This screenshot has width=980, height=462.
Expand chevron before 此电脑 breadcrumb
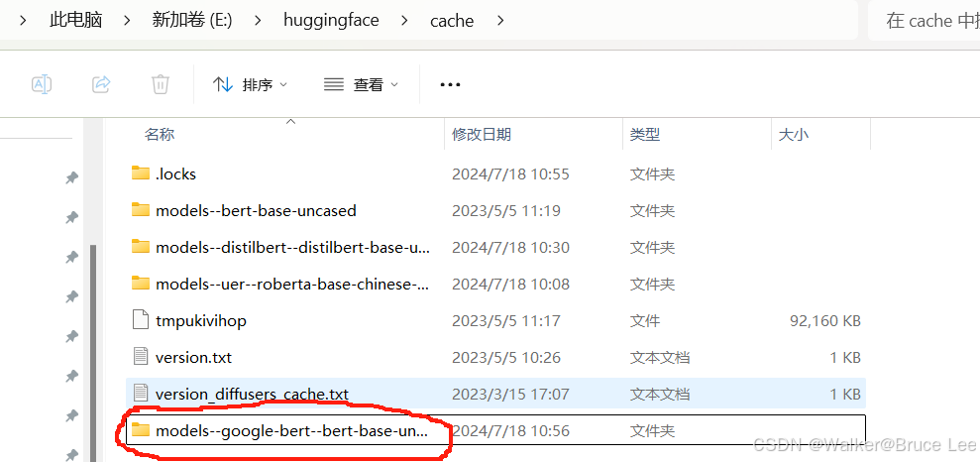(23, 21)
